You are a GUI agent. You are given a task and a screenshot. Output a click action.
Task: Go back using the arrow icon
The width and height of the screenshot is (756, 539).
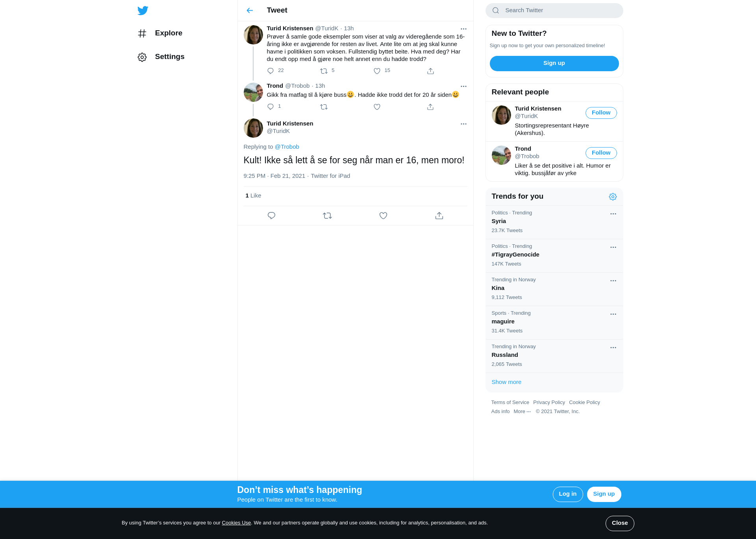click(250, 11)
